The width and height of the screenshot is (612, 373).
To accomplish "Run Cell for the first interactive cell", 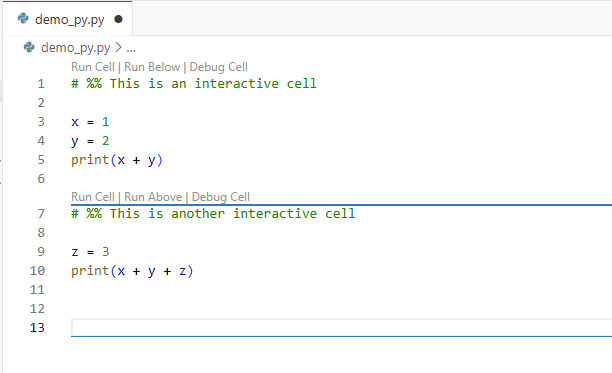I will tap(93, 67).
